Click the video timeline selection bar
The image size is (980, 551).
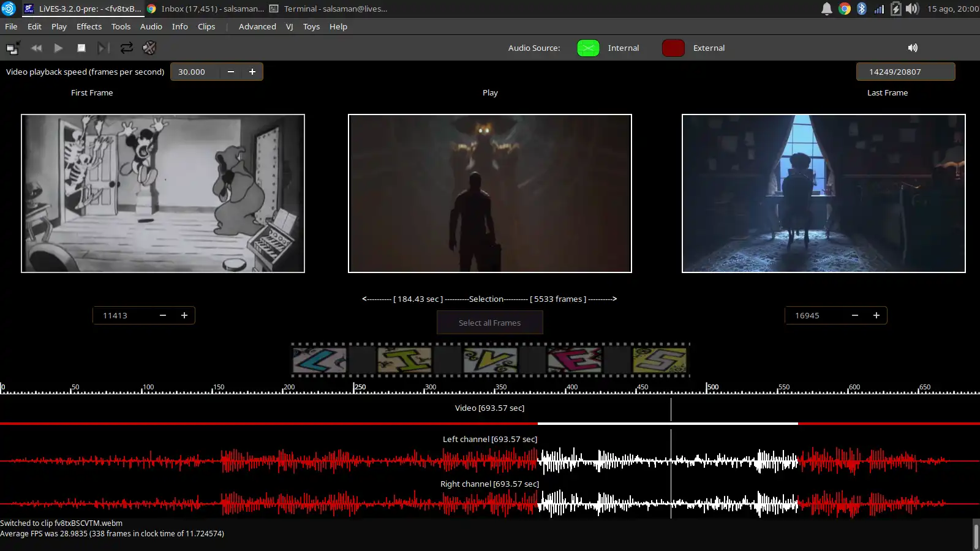point(667,423)
